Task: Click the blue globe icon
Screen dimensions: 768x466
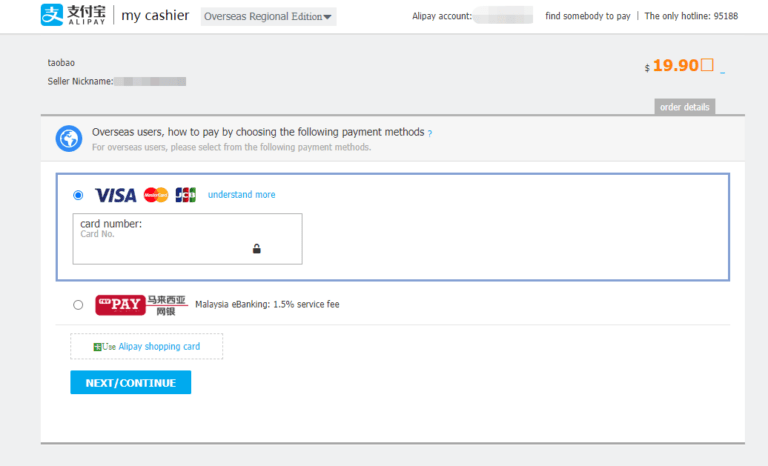Action: pyautogui.click(x=69, y=139)
